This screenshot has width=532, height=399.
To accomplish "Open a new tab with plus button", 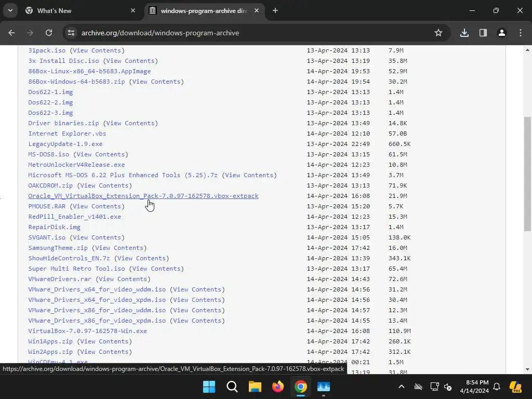I will click(x=275, y=10).
